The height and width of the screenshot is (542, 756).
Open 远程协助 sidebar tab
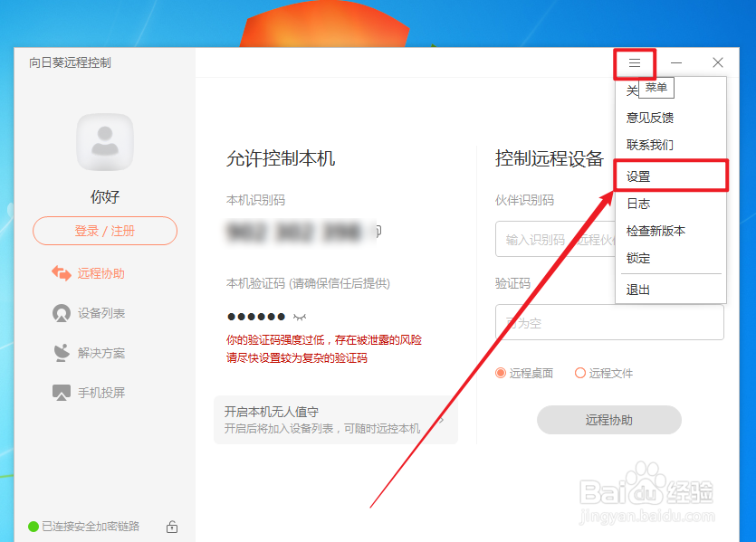(89, 273)
